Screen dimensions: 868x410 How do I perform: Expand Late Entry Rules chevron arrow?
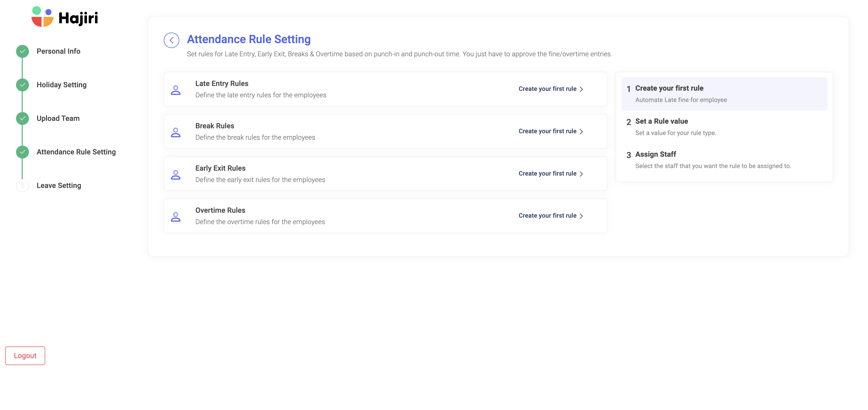tap(581, 89)
